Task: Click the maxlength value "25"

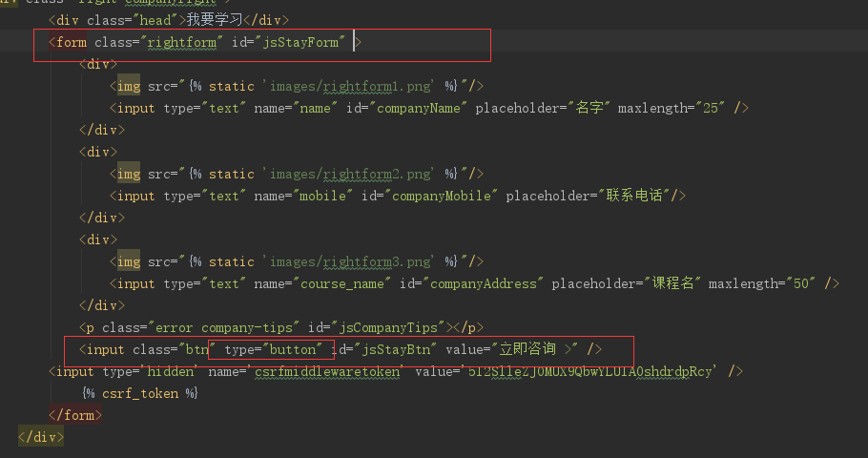Action: [711, 108]
